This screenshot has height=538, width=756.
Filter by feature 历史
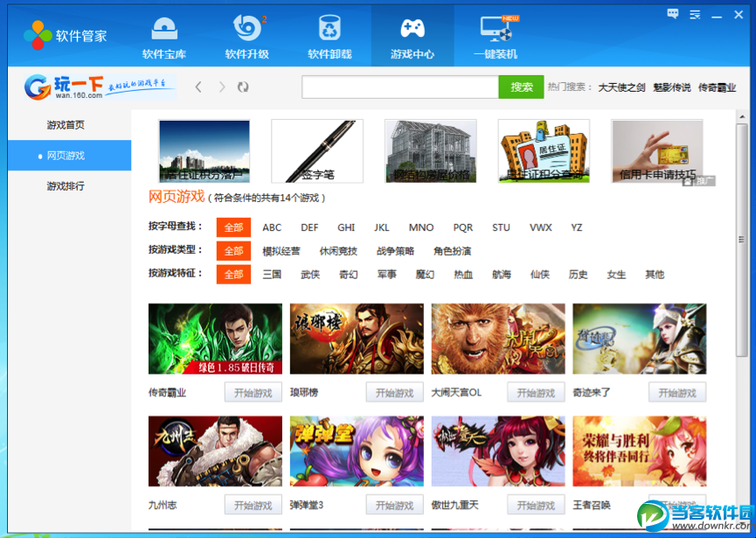click(x=578, y=275)
